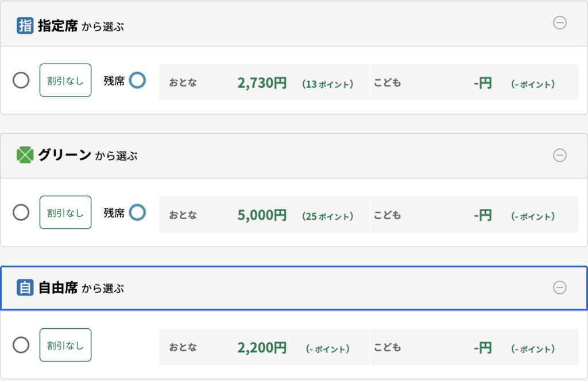The image size is (588, 381).
Task: Click the グリーンから選ぶ header title
Action: (87, 155)
